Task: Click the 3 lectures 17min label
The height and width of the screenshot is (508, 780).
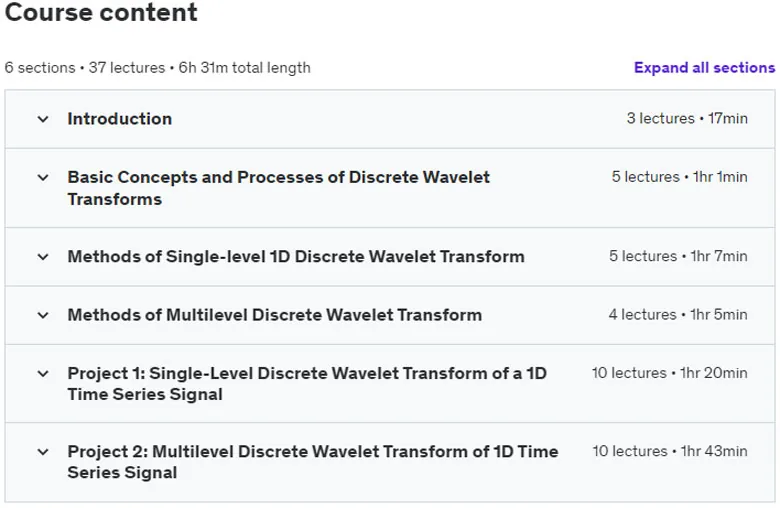Action: coord(687,118)
